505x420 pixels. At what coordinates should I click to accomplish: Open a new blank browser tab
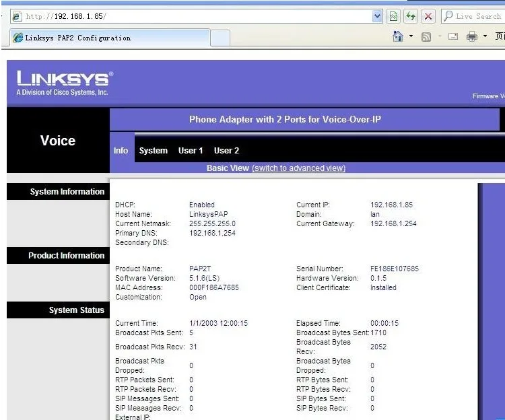[x=220, y=38]
